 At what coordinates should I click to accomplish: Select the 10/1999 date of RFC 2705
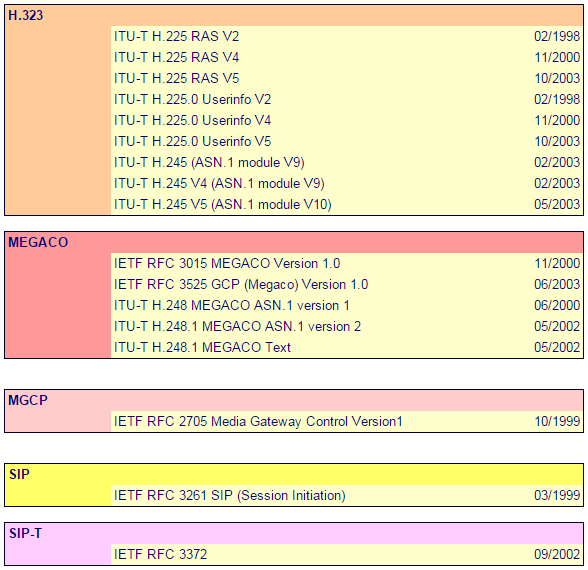pyautogui.click(x=557, y=421)
